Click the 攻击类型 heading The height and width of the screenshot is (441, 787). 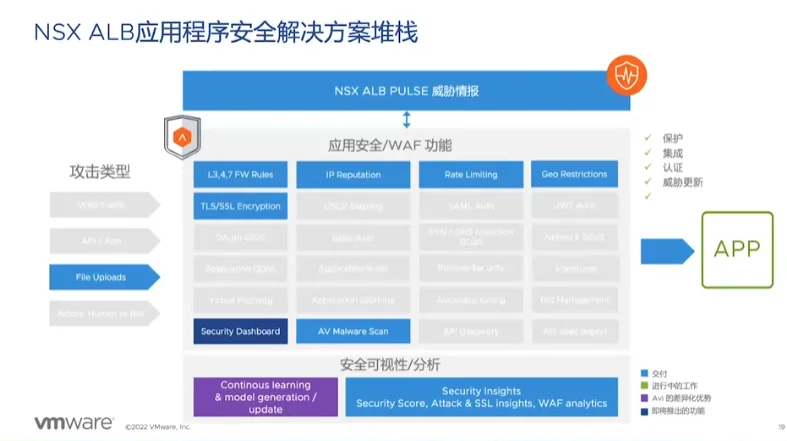[x=99, y=172]
